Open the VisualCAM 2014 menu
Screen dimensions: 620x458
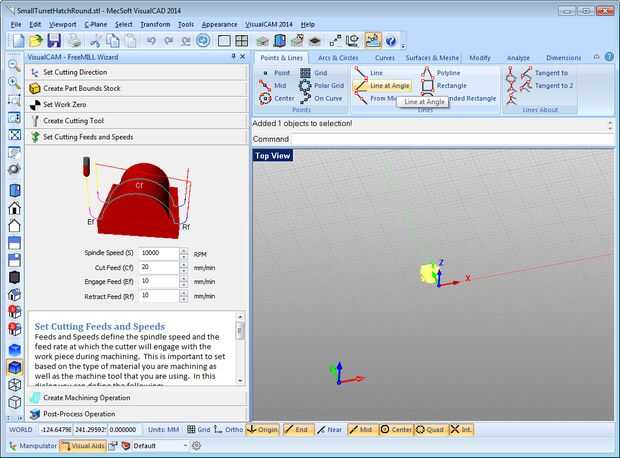[269, 25]
